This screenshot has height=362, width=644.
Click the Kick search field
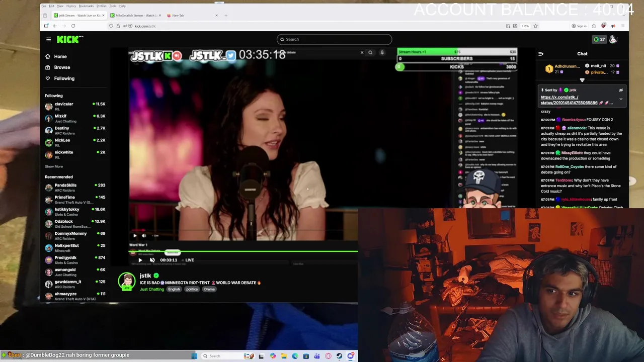334,39
